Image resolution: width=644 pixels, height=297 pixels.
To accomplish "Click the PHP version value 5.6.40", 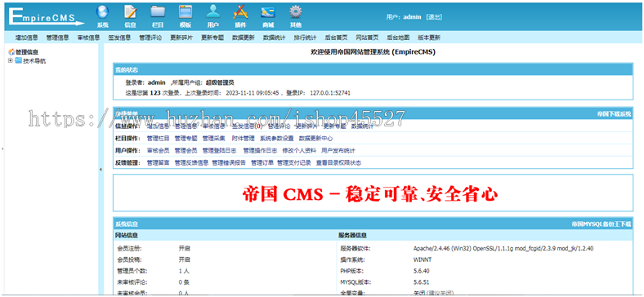I will pyautogui.click(x=421, y=271).
